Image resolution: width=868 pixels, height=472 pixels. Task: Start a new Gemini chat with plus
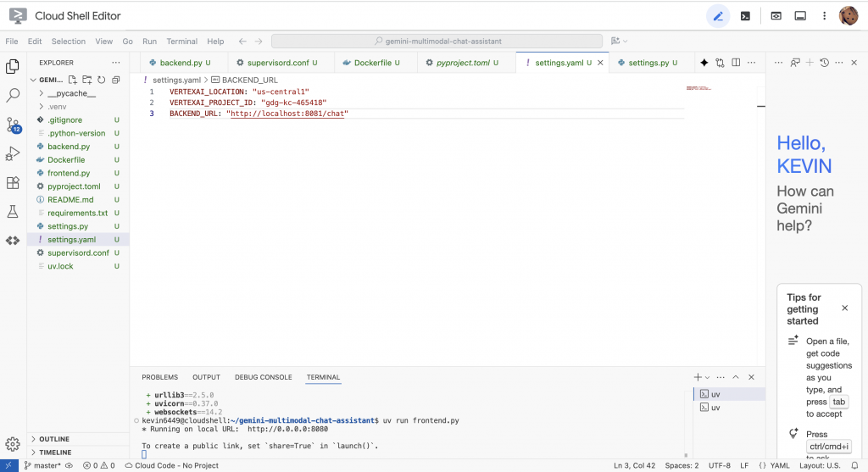coord(810,63)
